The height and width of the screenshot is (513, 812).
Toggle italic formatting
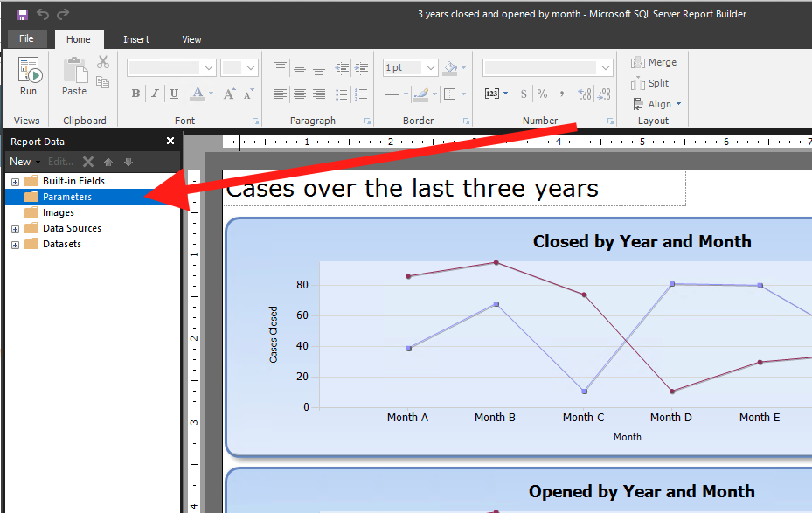[155, 94]
